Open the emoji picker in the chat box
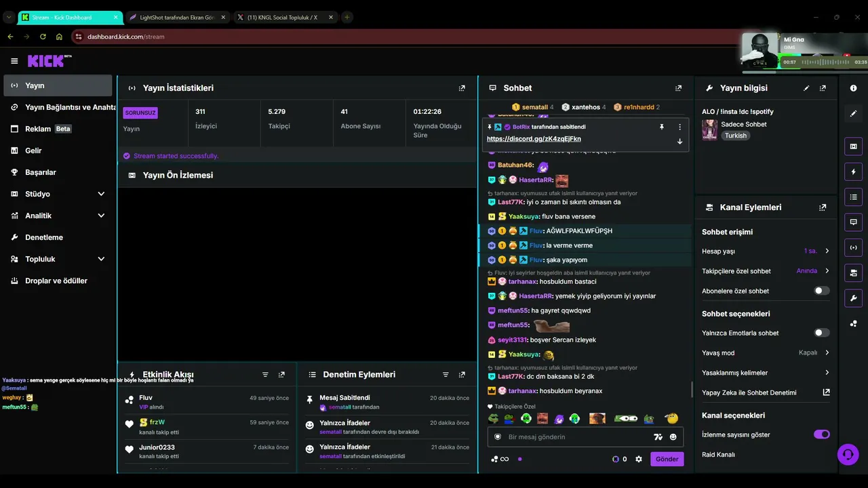The height and width of the screenshot is (488, 868). [673, 437]
